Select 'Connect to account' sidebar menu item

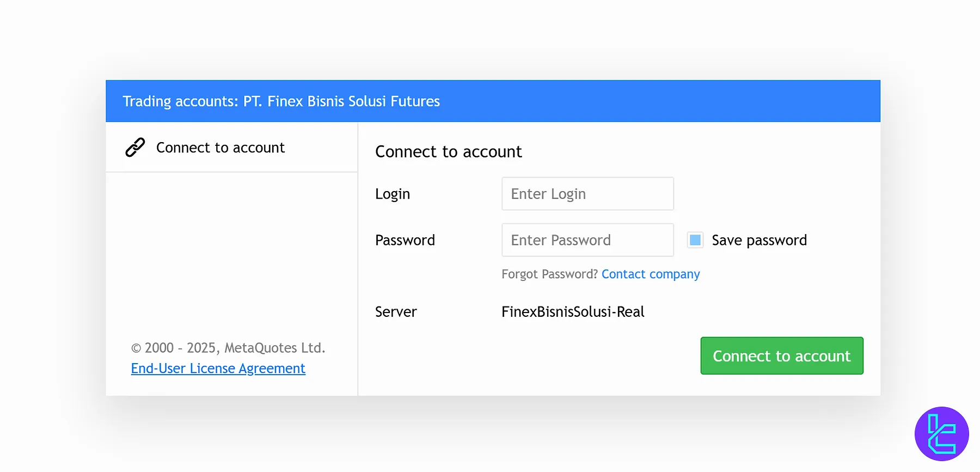click(x=231, y=147)
